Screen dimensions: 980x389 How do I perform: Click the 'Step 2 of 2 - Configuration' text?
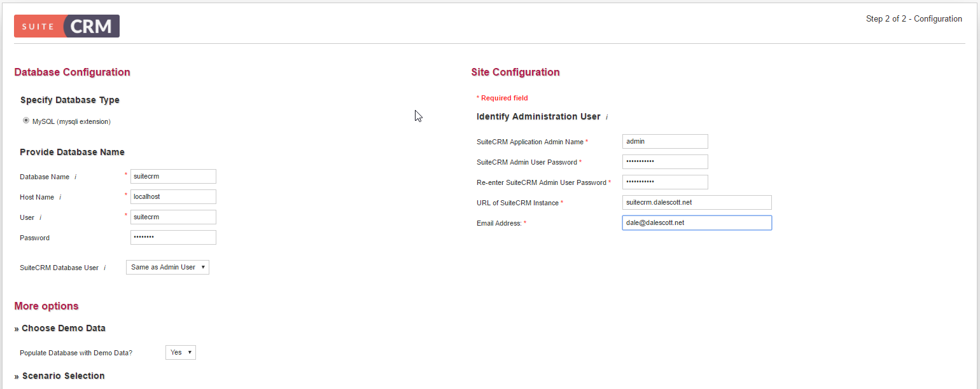(914, 19)
